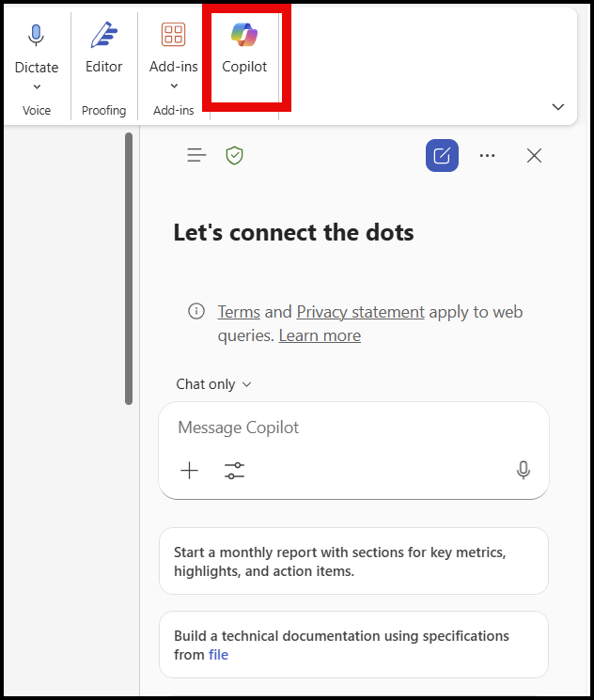Open Copilot from the ribbon
Image resolution: width=594 pixels, height=700 pixels.
tap(244, 48)
